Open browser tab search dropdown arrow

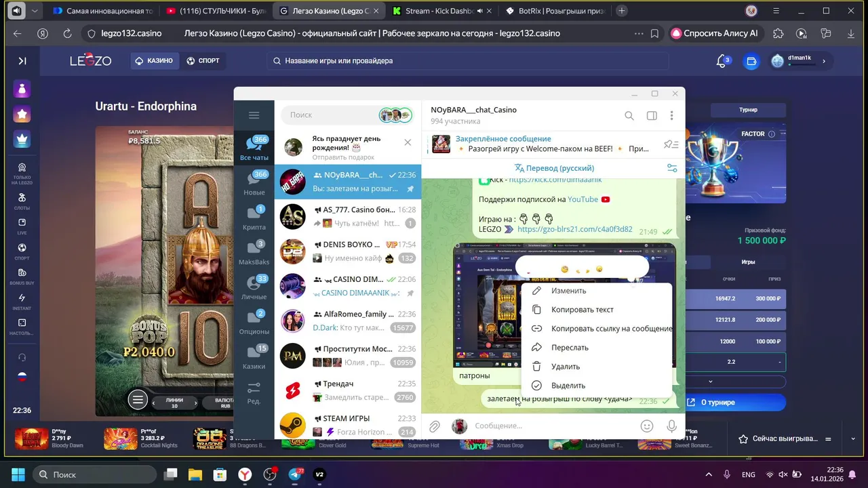[x=35, y=11]
